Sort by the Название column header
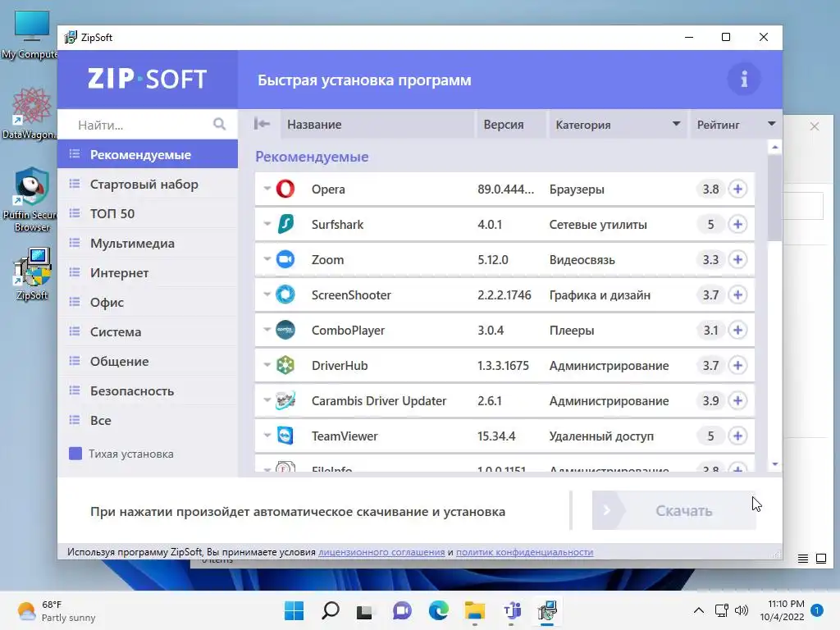Viewport: 840px width, 630px height. [x=377, y=125]
